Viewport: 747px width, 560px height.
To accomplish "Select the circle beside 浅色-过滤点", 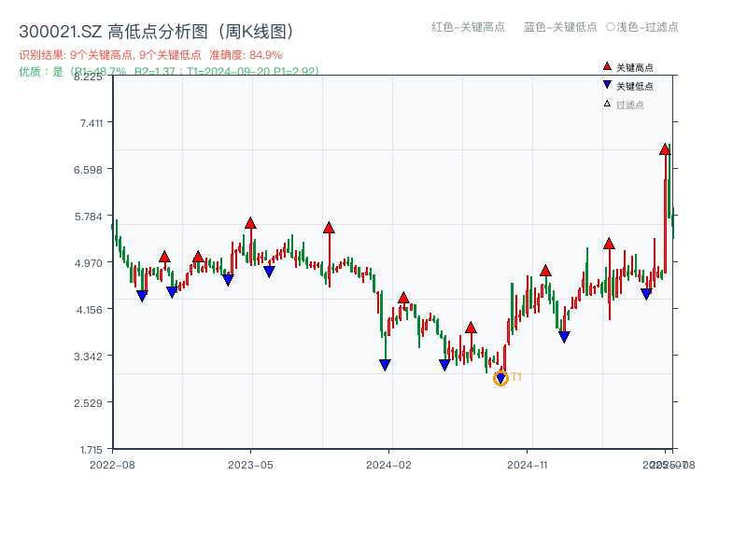I will coord(610,27).
